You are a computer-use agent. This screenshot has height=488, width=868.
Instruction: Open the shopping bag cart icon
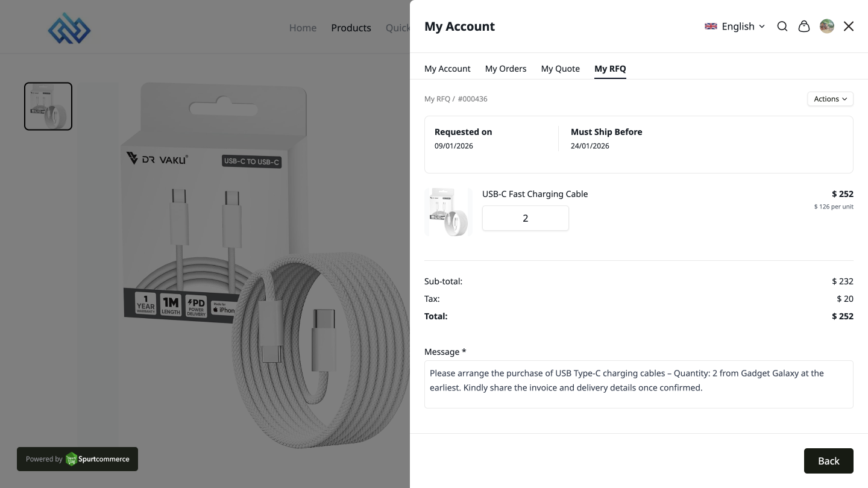pyautogui.click(x=804, y=27)
